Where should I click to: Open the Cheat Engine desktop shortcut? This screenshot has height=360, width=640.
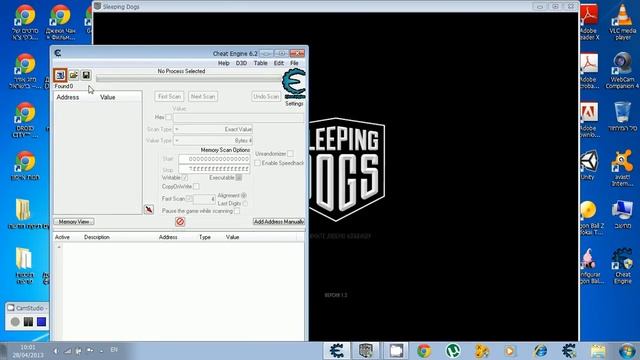(622, 266)
